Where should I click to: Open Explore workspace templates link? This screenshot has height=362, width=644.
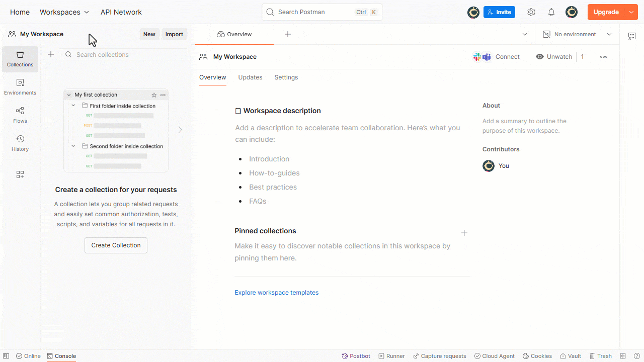[x=276, y=293]
